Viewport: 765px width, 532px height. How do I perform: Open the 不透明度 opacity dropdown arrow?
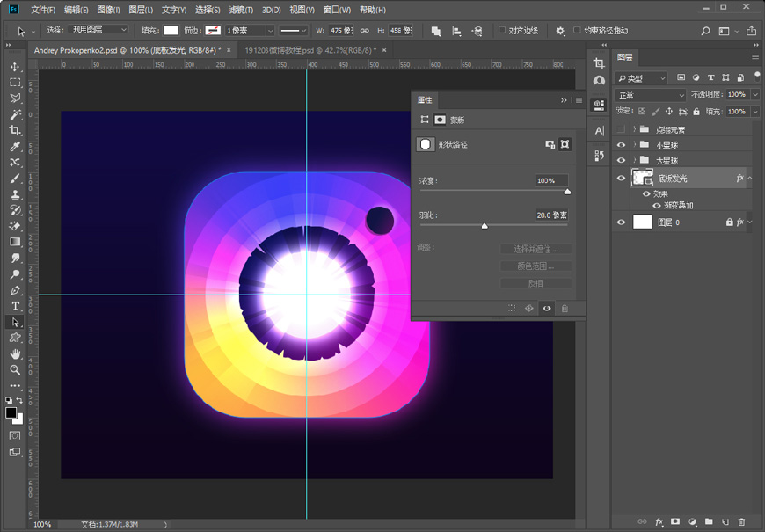tap(755, 95)
